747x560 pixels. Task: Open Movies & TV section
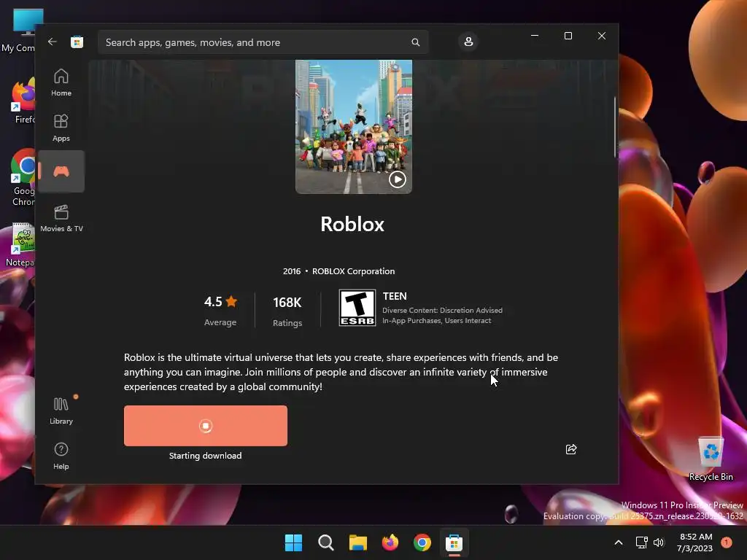[x=61, y=218]
